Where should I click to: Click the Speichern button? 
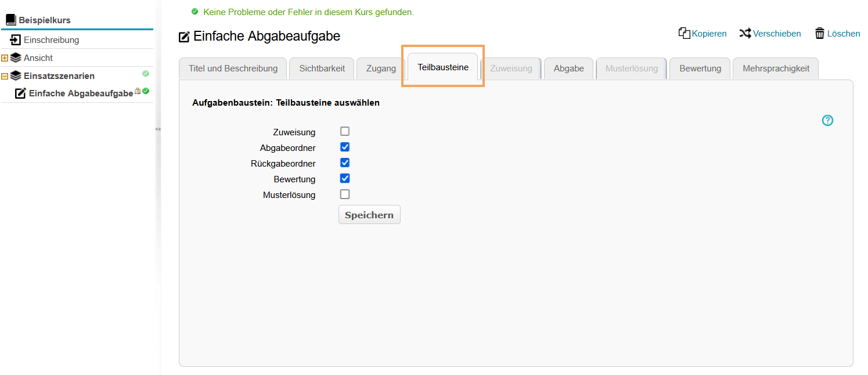pyautogui.click(x=369, y=215)
